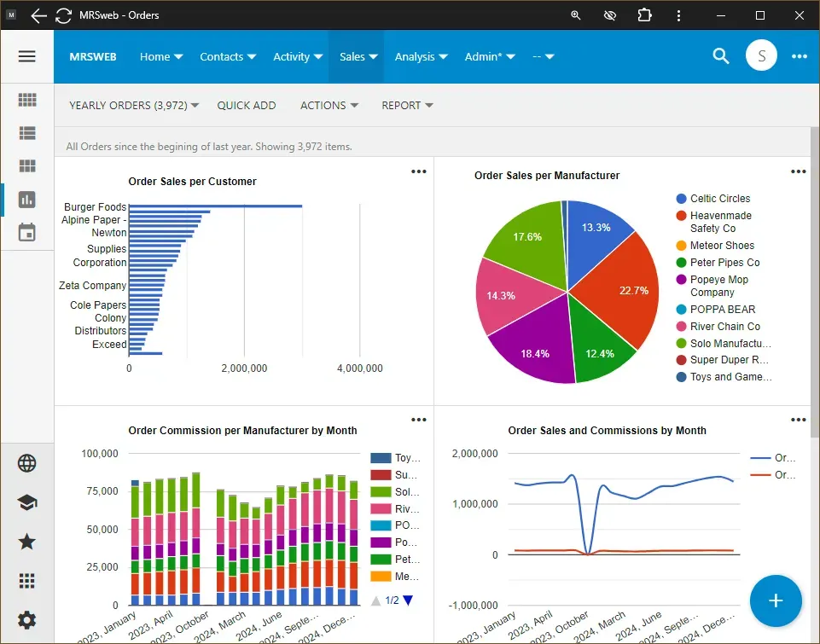Viewport: 820px width, 644px height.
Task: Toggle Celtic Circles legend entry in pie chart
Action: tap(719, 199)
